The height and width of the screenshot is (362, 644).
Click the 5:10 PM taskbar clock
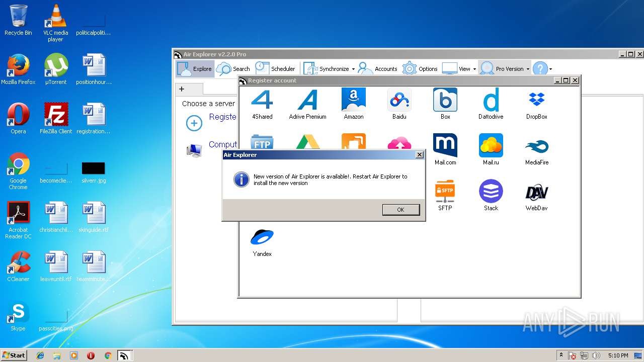pos(618,355)
